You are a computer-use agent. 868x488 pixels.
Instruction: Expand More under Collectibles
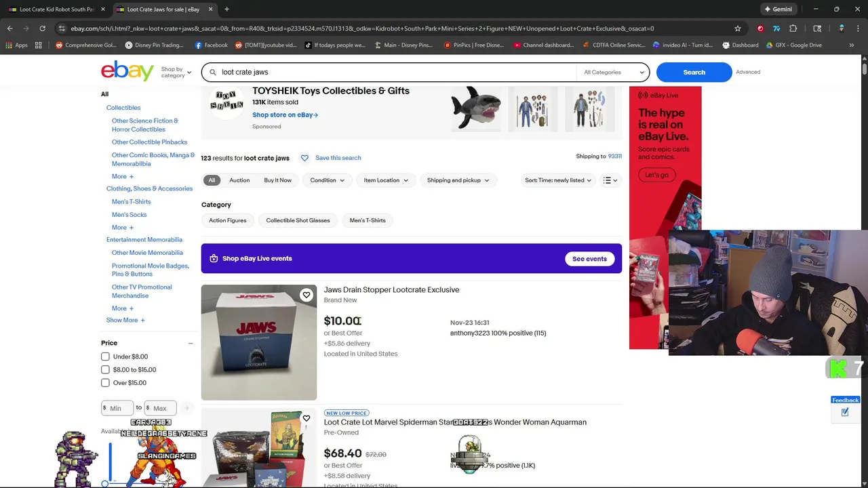coord(123,176)
